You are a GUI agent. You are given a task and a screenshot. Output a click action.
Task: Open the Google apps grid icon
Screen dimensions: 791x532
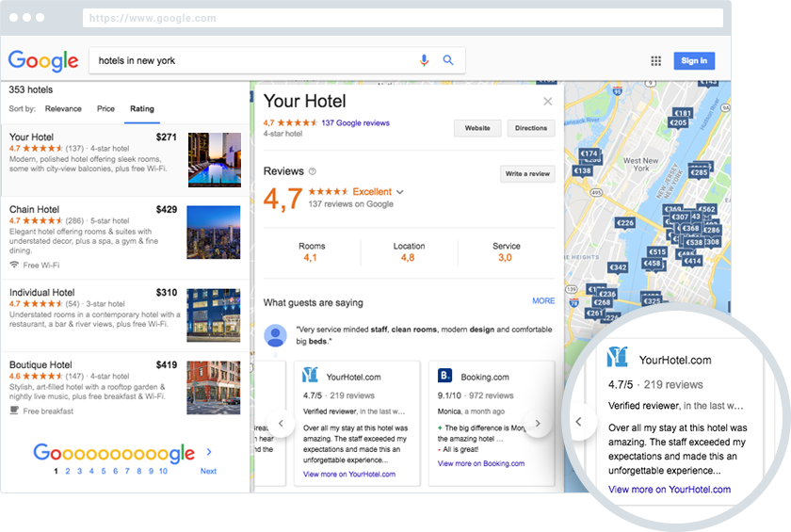coord(655,61)
